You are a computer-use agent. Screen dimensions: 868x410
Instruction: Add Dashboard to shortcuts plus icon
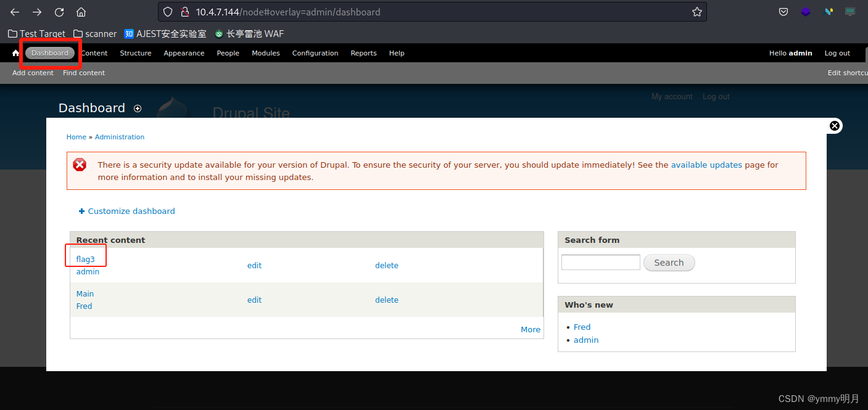click(138, 109)
